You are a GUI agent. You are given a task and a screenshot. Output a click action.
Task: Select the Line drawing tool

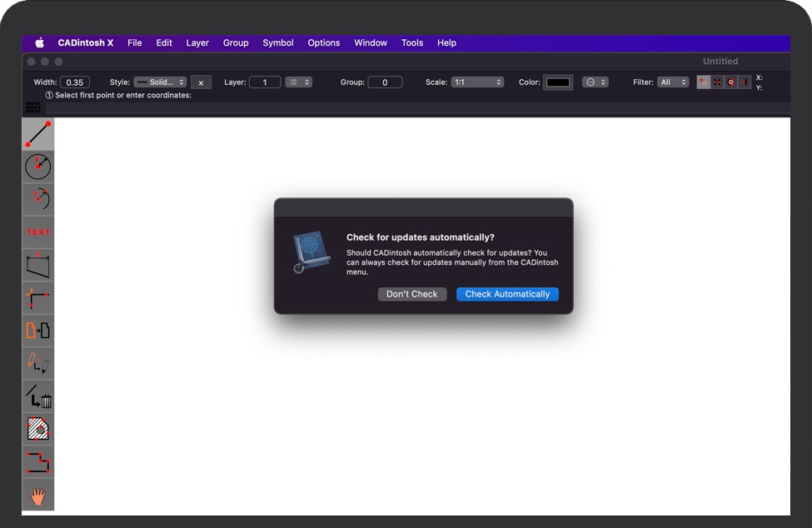tap(37, 134)
